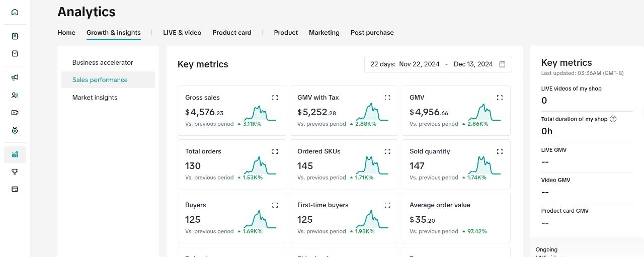This screenshot has width=644, height=257.
Task: Open the trophy sidebar icon
Action: click(15, 172)
